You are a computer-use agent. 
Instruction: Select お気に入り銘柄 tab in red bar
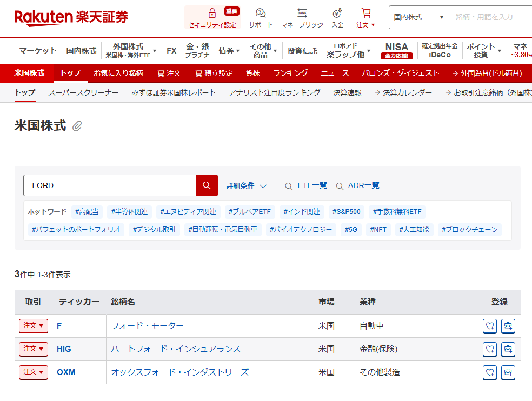(x=118, y=73)
